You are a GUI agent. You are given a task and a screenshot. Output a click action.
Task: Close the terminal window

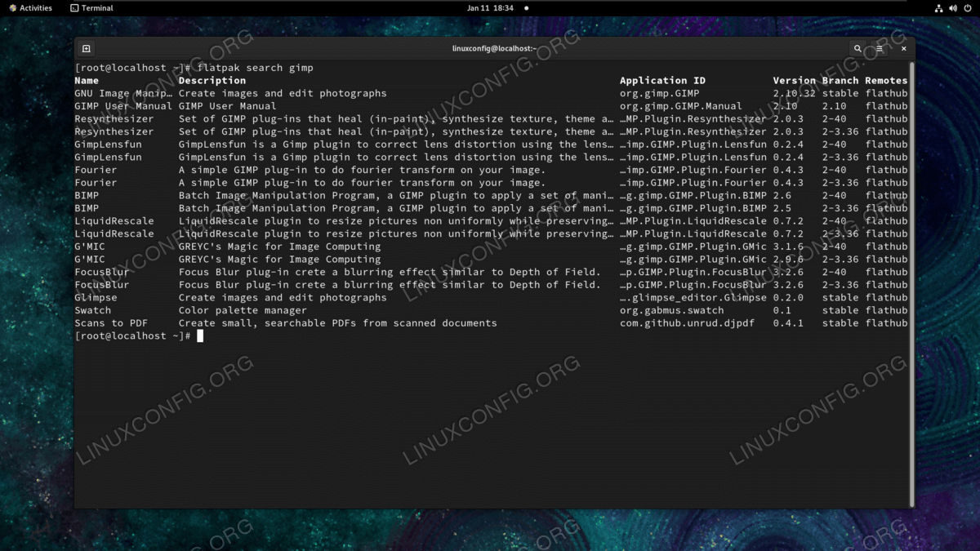903,49
